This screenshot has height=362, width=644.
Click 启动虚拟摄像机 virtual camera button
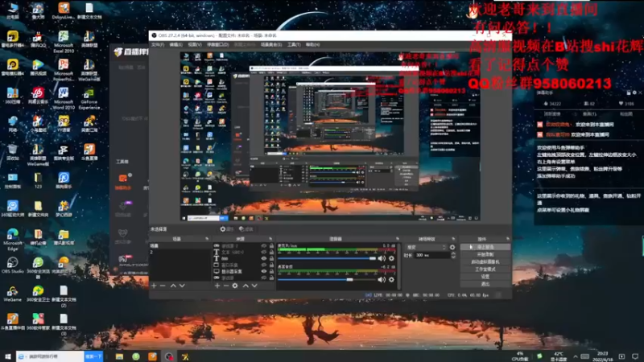[x=485, y=262]
